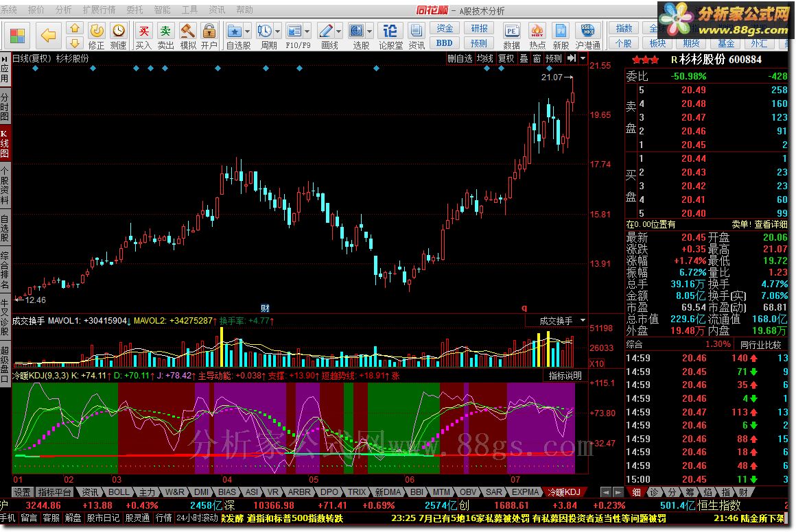796x532 pixels.
Task: Click the 测速 clock icon
Action: [118, 31]
